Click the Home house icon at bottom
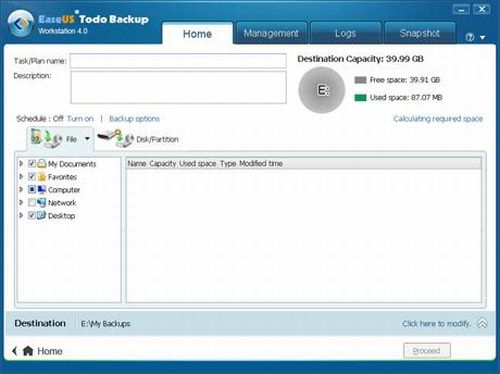500x374 pixels. [28, 351]
